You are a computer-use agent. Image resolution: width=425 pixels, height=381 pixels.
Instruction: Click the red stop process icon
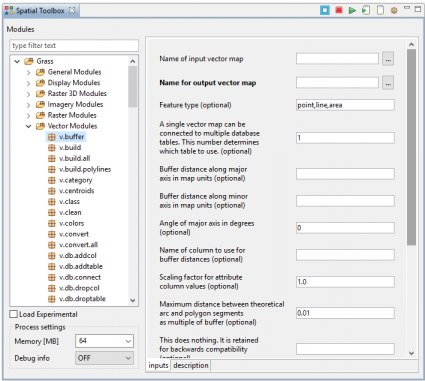339,10
